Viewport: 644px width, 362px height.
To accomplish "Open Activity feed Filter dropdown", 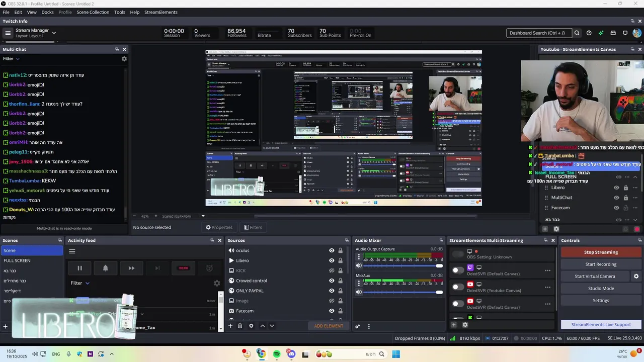I will 80,283.
